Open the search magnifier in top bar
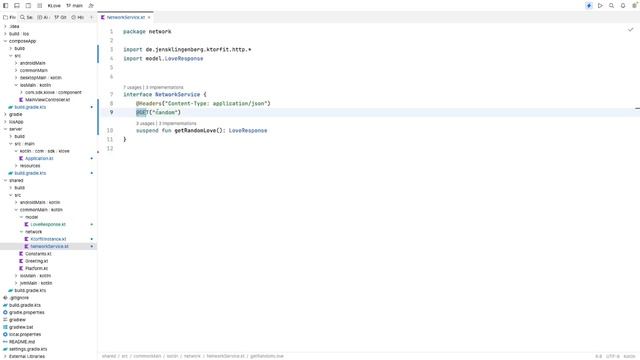Screen dimensions: 640x360 (x=611, y=6)
